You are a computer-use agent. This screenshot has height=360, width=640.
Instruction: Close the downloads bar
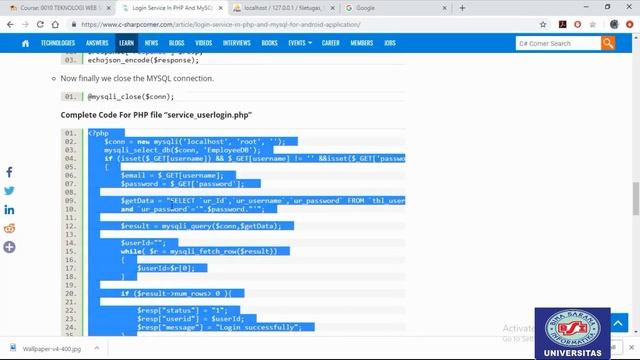(631, 347)
